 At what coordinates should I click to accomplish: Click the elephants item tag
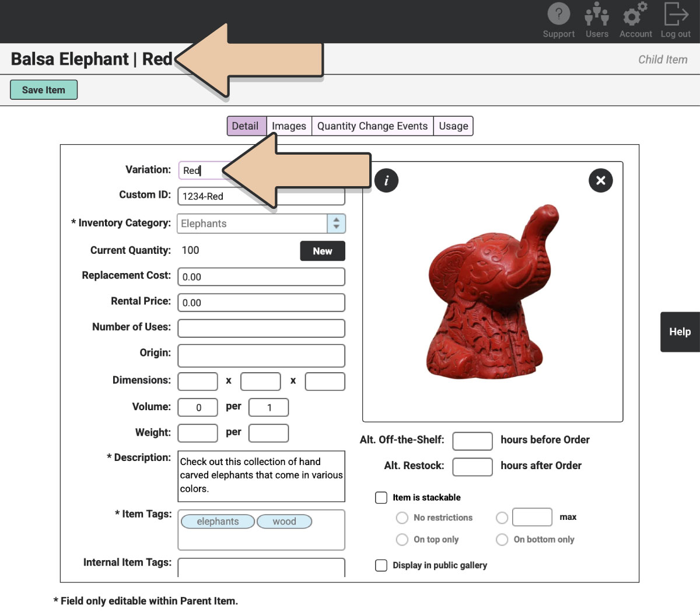coord(218,522)
